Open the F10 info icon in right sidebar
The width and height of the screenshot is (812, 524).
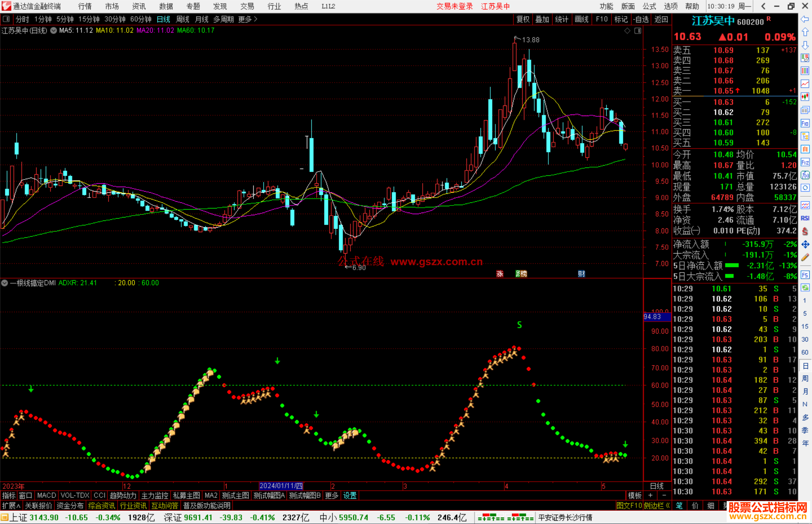pyautogui.click(x=805, y=123)
